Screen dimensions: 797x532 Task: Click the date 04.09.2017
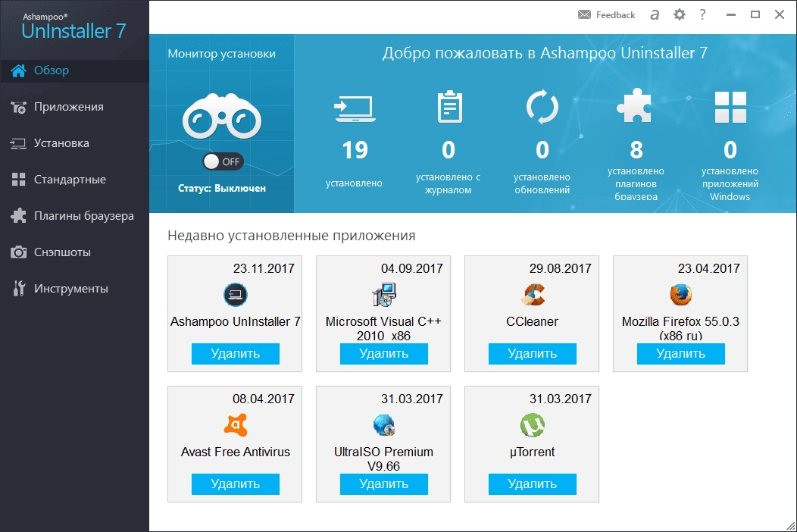tap(412, 268)
